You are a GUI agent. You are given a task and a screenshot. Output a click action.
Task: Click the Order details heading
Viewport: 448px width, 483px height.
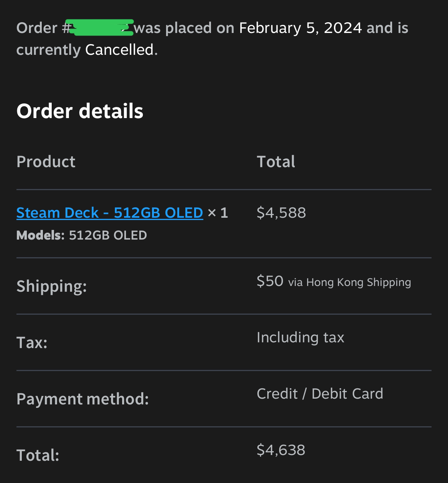click(x=80, y=111)
